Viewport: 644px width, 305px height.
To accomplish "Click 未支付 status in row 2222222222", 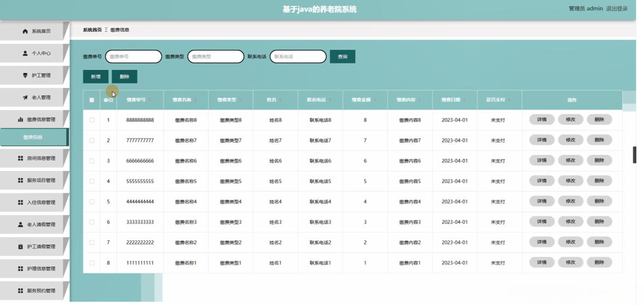I will pos(498,243).
